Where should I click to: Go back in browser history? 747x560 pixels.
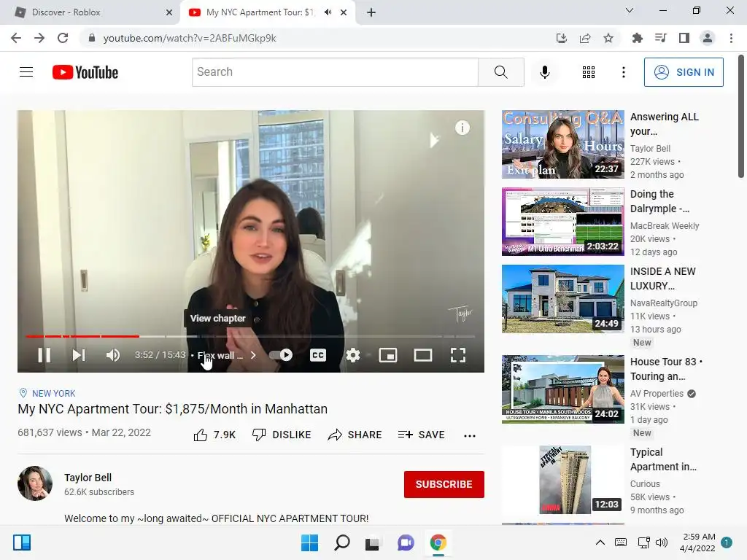pos(16,38)
